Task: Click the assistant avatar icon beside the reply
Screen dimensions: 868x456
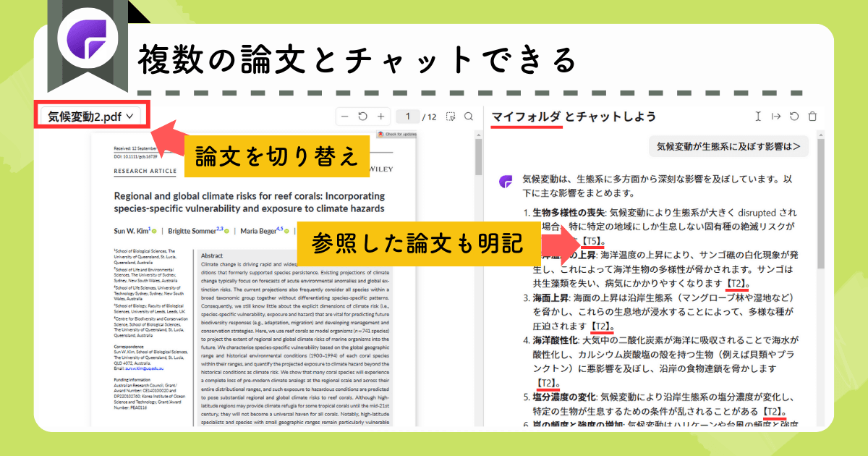Action: pos(505,181)
